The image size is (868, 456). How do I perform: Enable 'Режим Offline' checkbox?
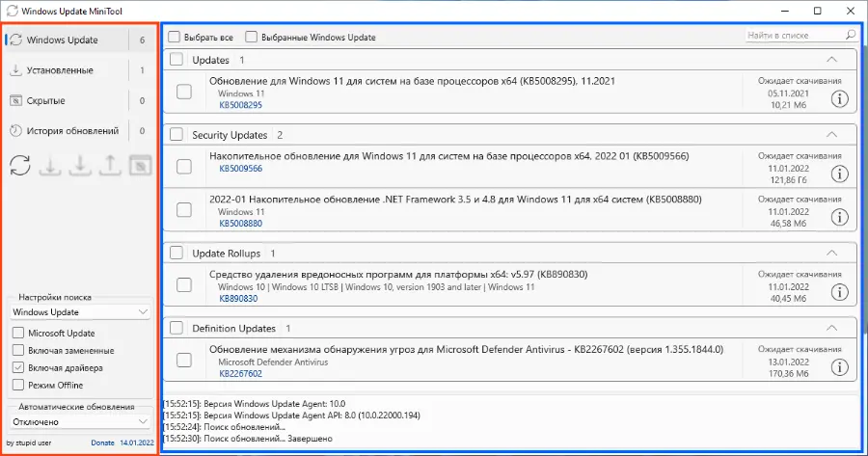[x=19, y=385]
